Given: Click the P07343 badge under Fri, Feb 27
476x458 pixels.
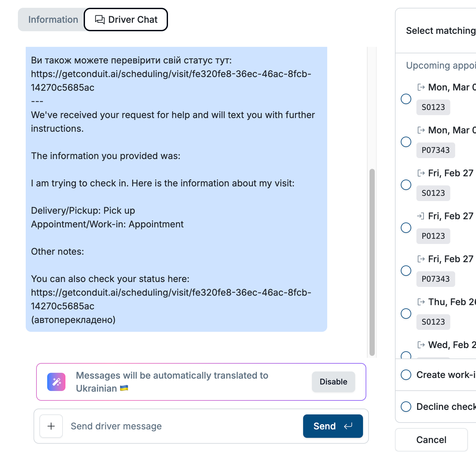Looking at the screenshot, I should tap(436, 279).
